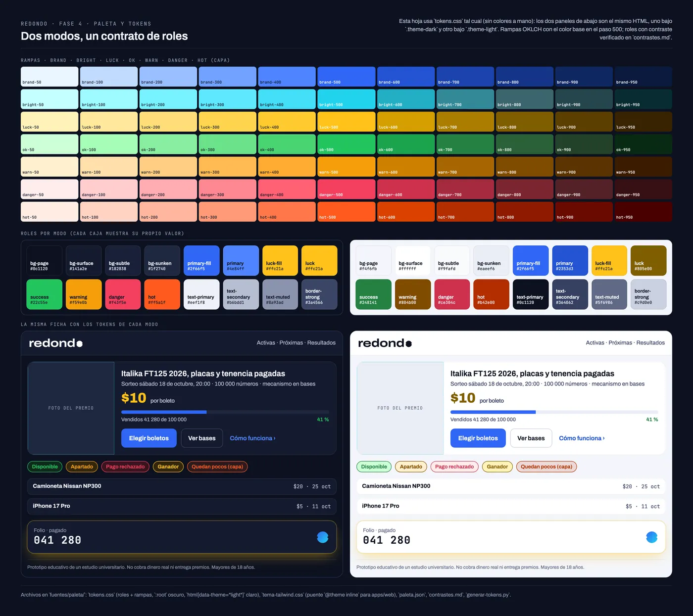Image resolution: width=693 pixels, height=616 pixels.
Task: Click the redondo logo in light panel
Action: [385, 343]
